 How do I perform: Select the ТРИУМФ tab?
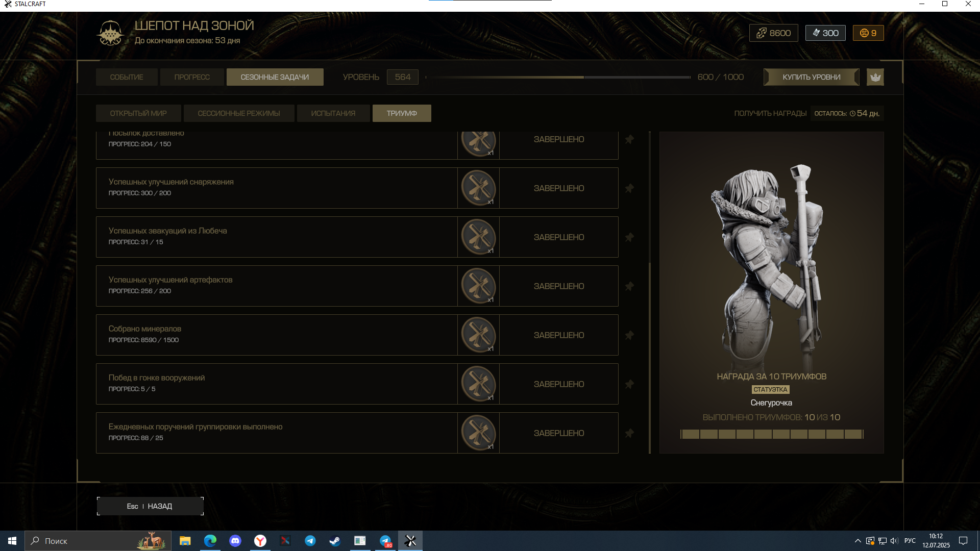click(402, 113)
